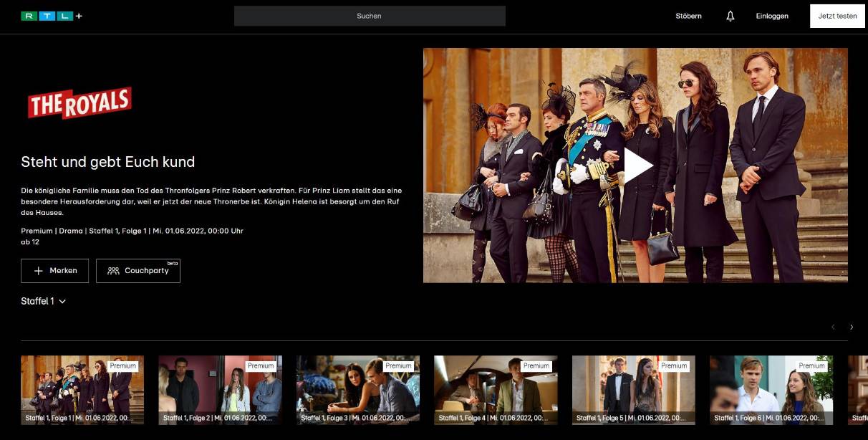868x440 pixels.
Task: Start a Couchparty
Action: click(138, 271)
